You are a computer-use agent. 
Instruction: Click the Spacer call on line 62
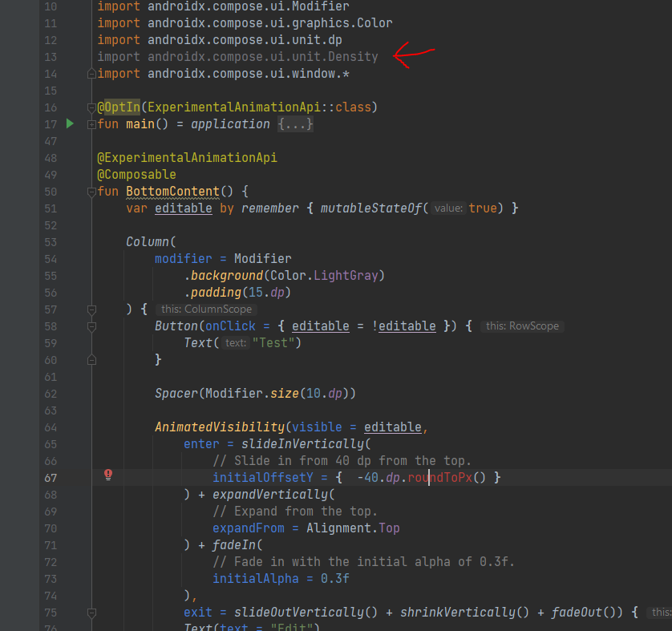[176, 393]
